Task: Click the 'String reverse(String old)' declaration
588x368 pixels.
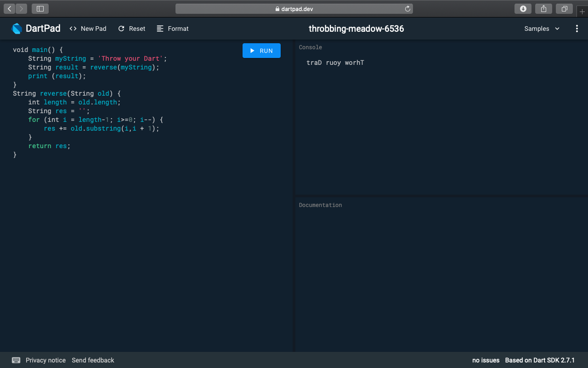Action: point(67,93)
